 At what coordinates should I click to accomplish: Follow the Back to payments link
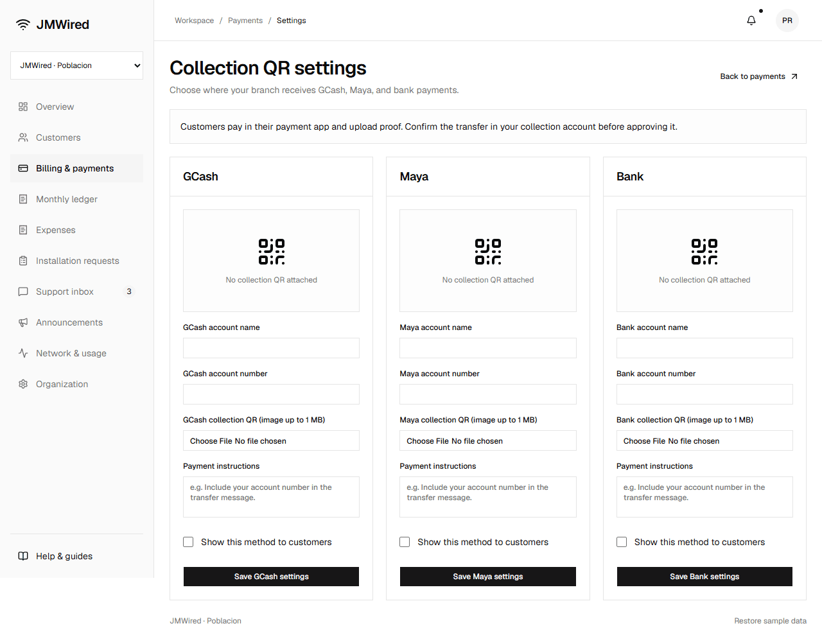[759, 76]
